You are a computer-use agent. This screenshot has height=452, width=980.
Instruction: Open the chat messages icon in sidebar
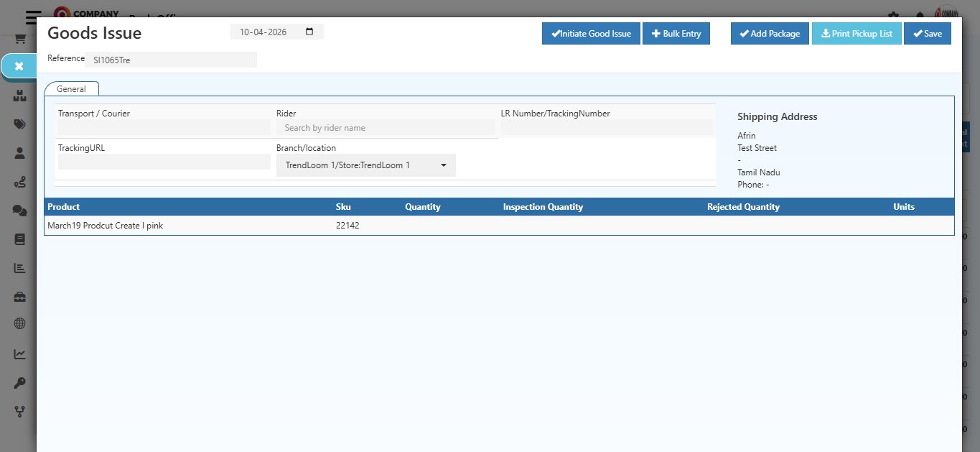tap(19, 210)
